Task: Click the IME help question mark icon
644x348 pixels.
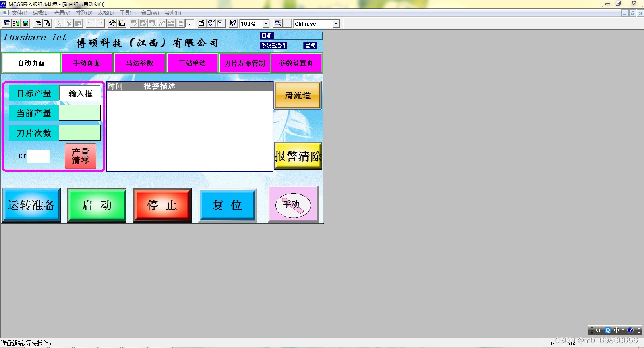Action: (x=630, y=330)
